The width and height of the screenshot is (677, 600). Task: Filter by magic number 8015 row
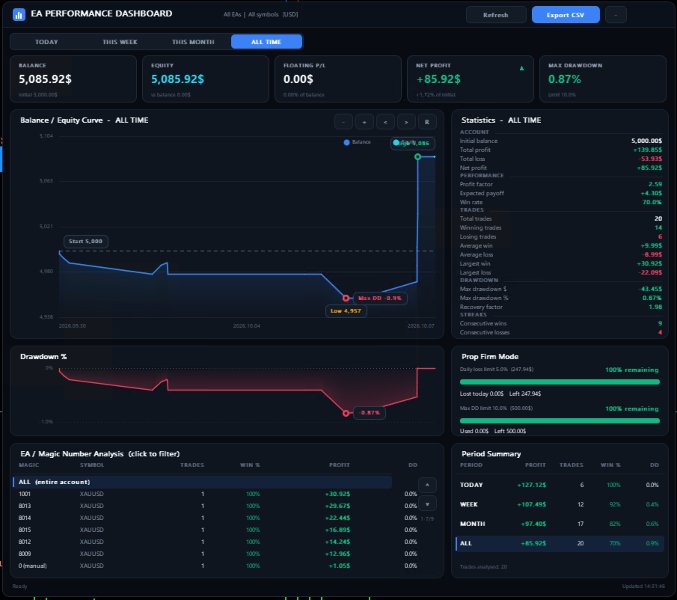[x=216, y=530]
